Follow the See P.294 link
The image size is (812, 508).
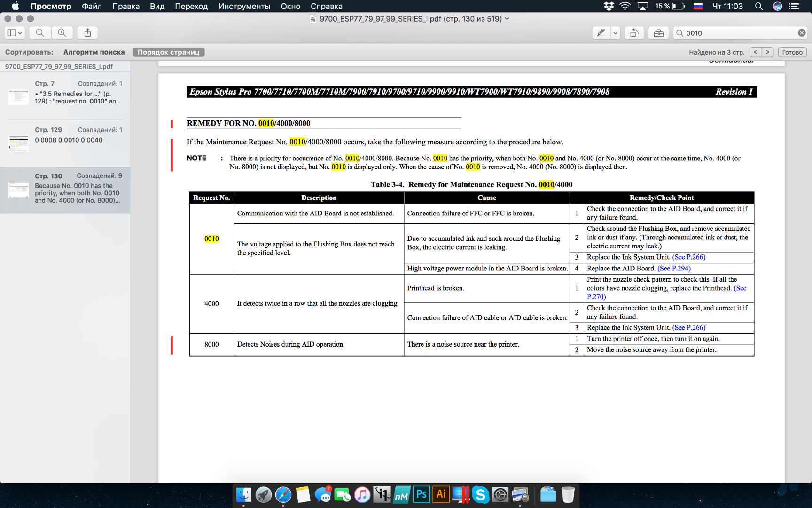(x=674, y=268)
